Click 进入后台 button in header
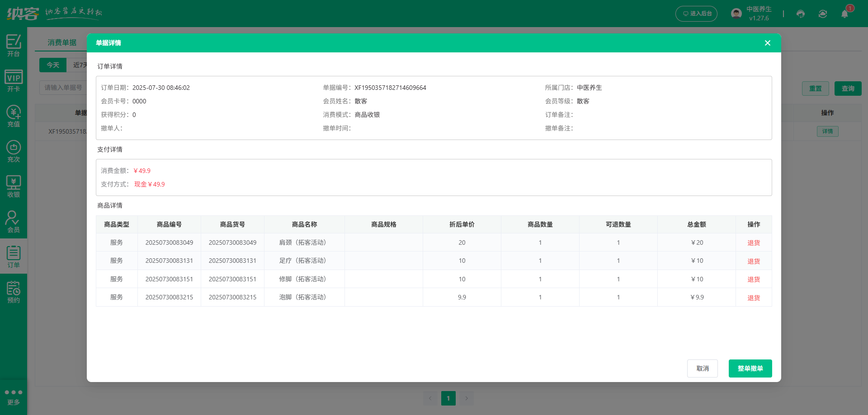The height and width of the screenshot is (415, 868). [696, 14]
